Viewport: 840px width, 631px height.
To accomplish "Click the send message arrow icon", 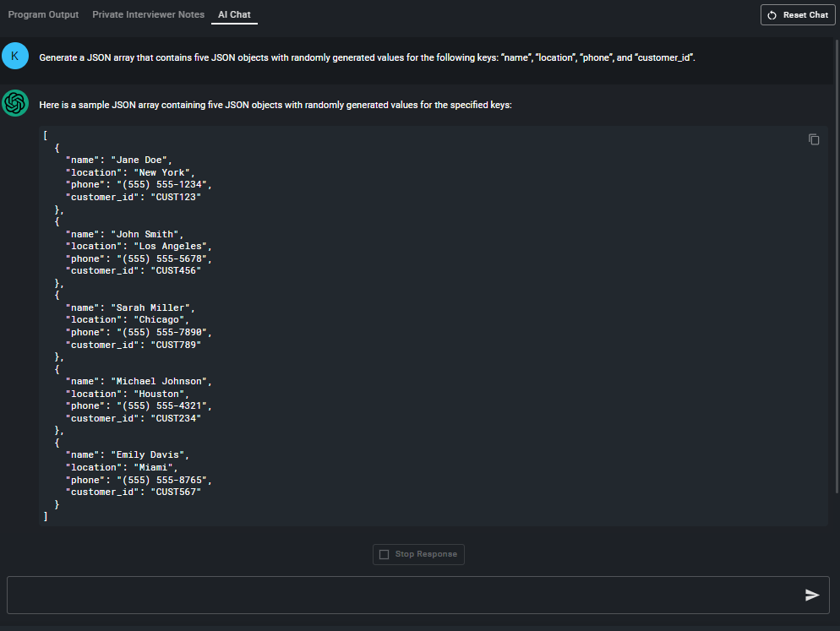I will tap(812, 595).
